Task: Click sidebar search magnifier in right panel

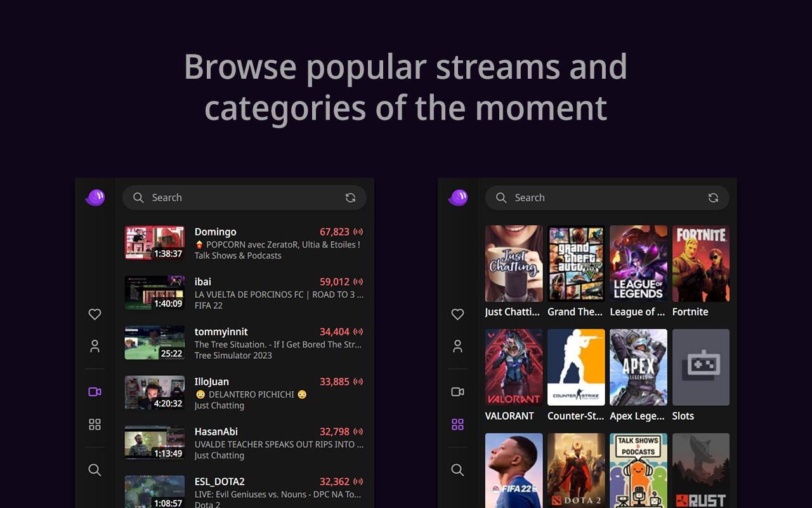Action: (x=457, y=470)
